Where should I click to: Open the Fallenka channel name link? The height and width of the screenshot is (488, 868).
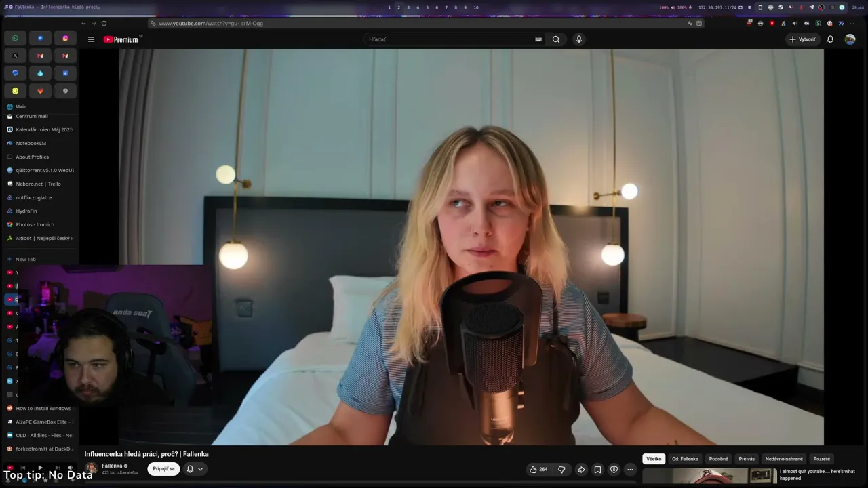click(x=112, y=466)
